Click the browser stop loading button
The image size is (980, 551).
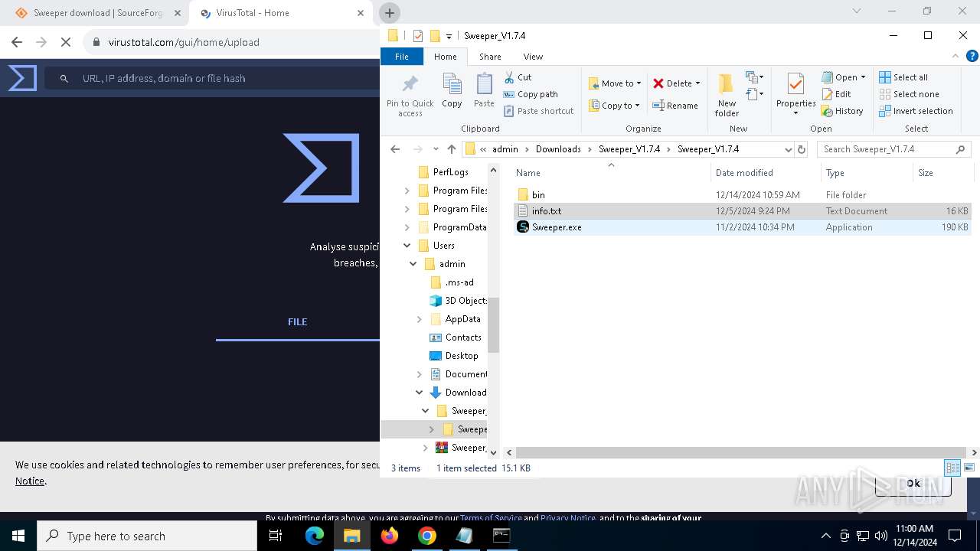click(x=66, y=42)
